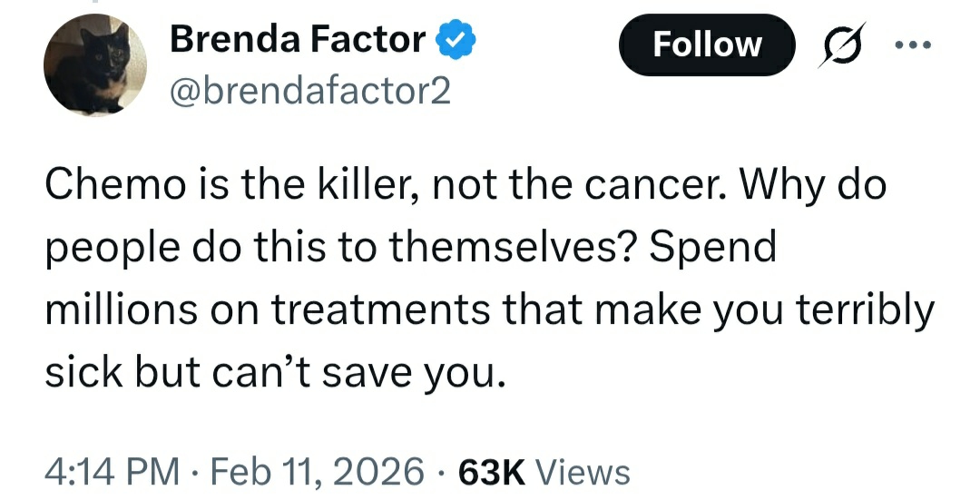
Task: Click the 63K view count number
Action: tap(494, 471)
